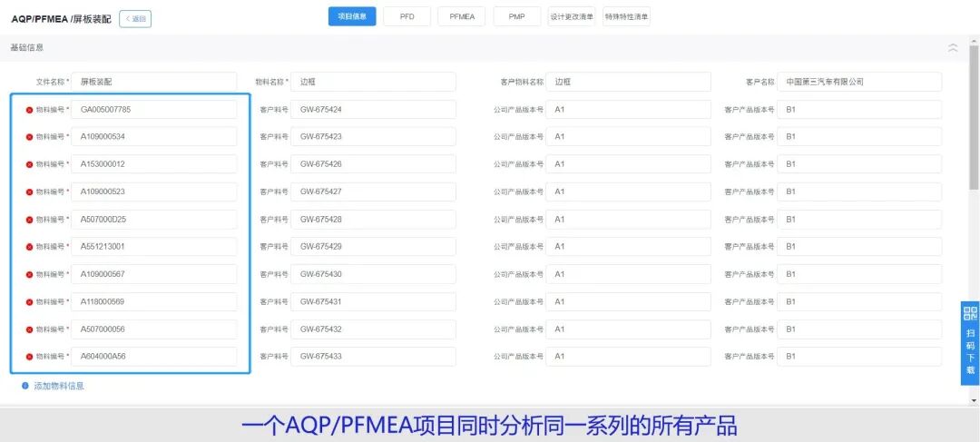Screen dimensions: 980x442
Task: Click the 物料编号 field A118000569
Action: tap(153, 301)
